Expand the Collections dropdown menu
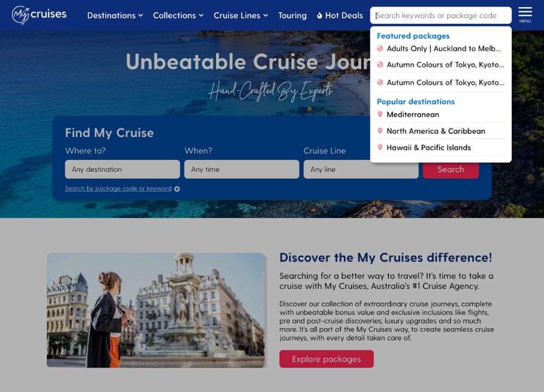This screenshot has width=544, height=392. 178,16
